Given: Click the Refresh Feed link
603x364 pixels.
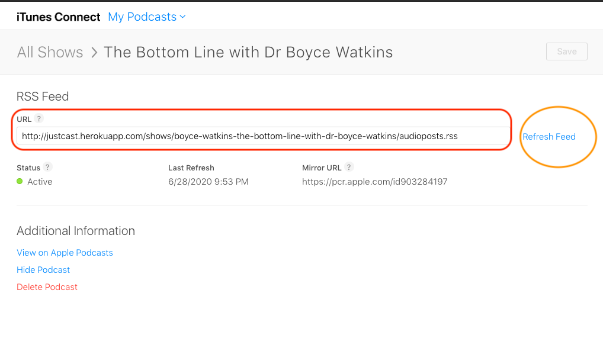Looking at the screenshot, I should 549,137.
